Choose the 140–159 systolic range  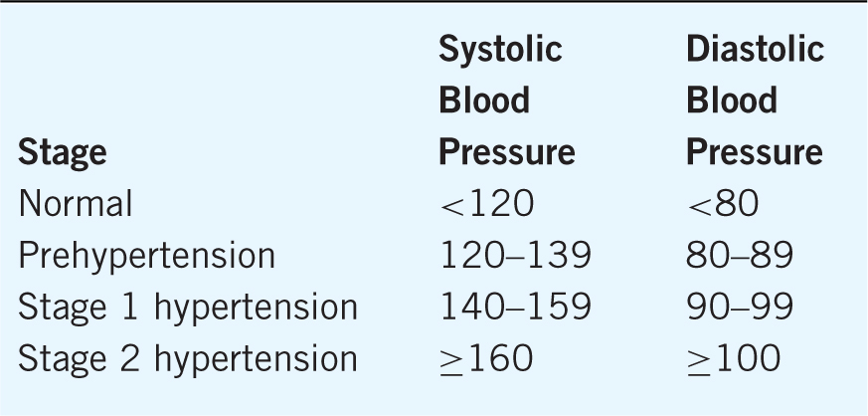pos(515,308)
